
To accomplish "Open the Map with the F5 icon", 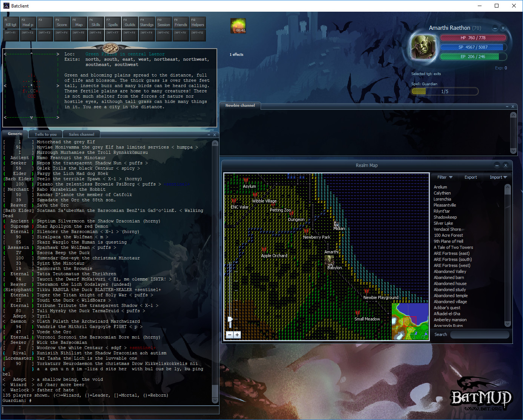I will click(x=78, y=23).
